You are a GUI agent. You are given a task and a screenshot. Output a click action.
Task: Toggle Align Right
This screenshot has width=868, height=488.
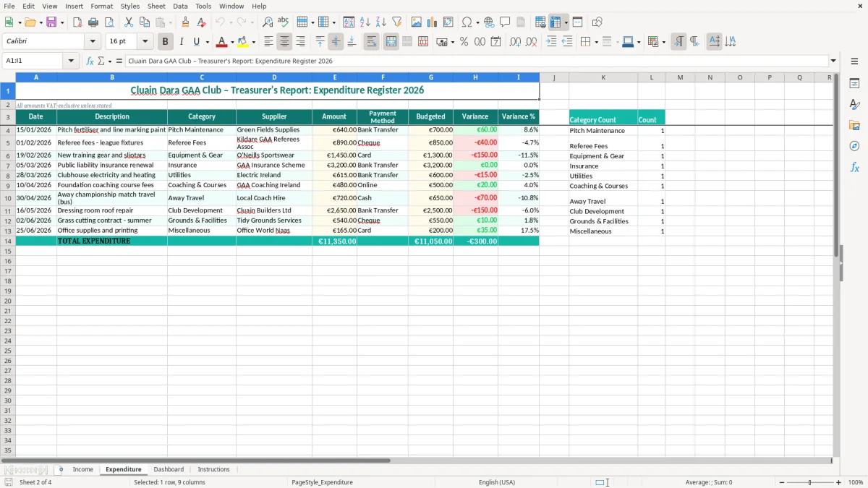[x=301, y=42]
